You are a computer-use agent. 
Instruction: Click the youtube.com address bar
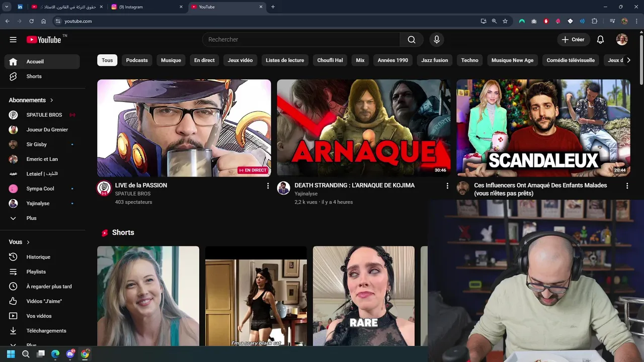[x=267, y=21]
